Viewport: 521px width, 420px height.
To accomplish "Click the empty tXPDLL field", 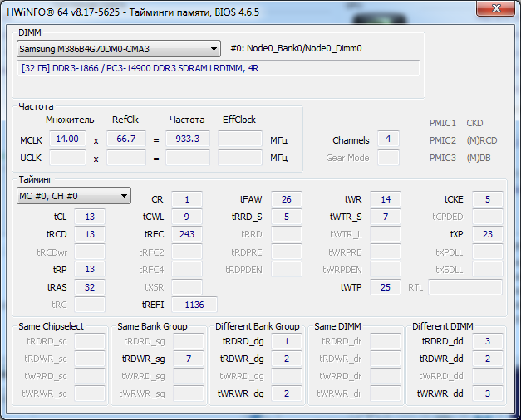I will (x=488, y=252).
